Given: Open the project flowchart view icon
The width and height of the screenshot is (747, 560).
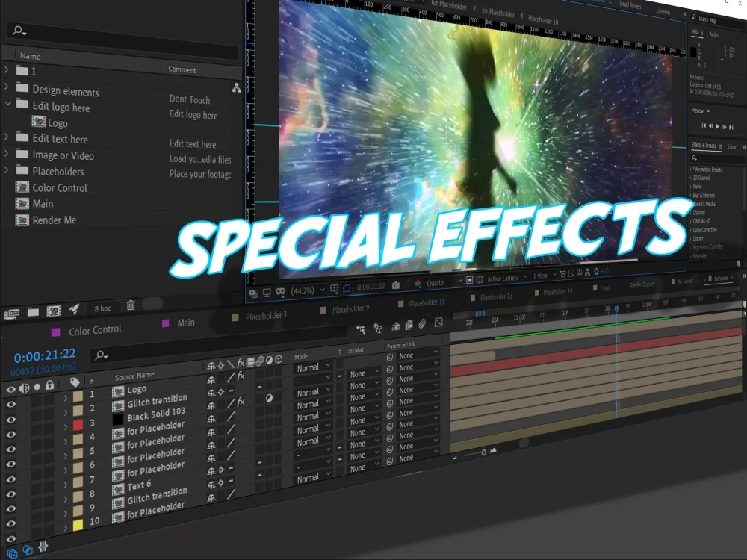Looking at the screenshot, I should pyautogui.click(x=236, y=87).
